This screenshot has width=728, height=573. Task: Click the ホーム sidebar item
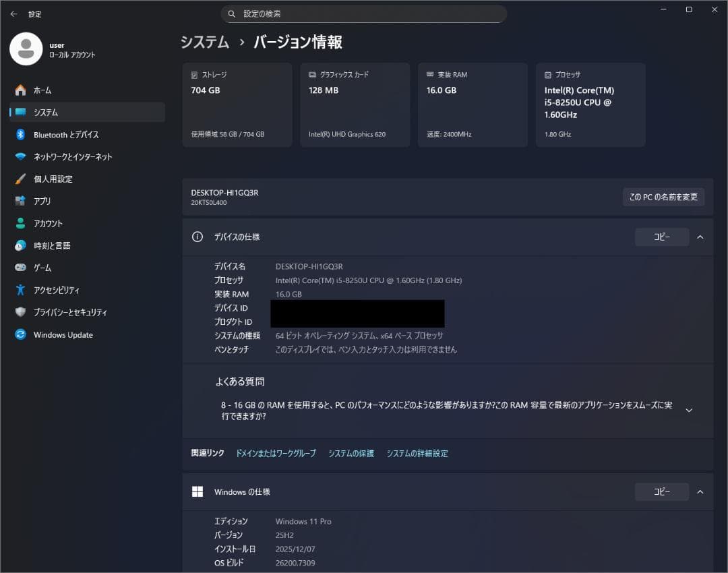tap(44, 90)
